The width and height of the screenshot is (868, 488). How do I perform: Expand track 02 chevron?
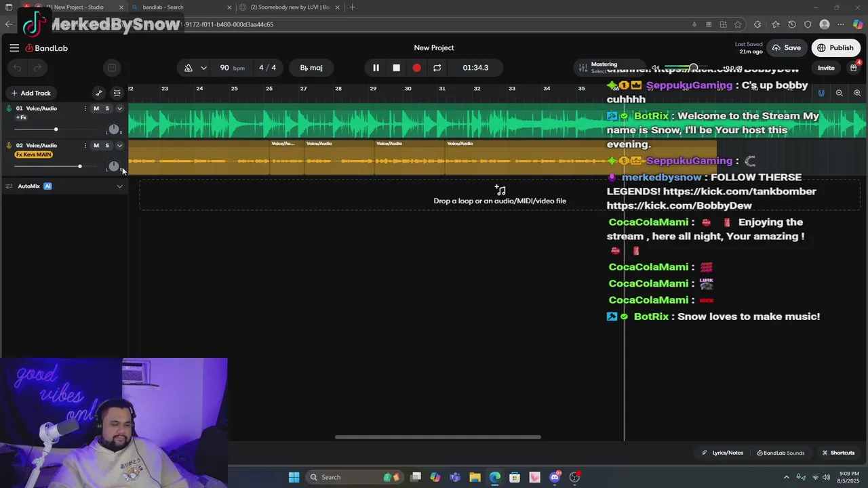[119, 145]
